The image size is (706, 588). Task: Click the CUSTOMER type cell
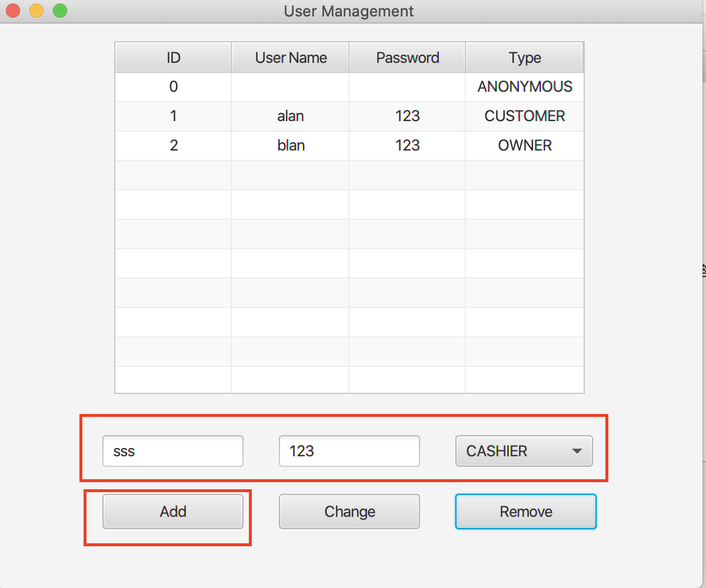524,116
